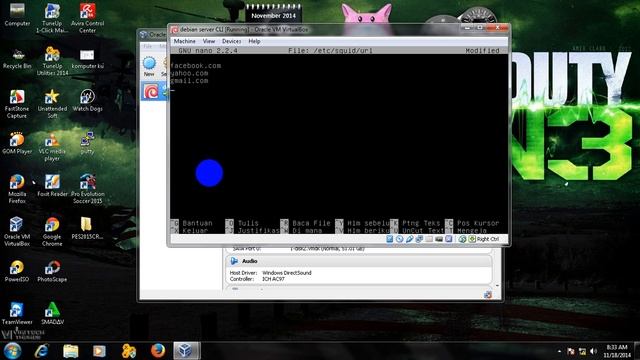
Task: Launch SMADAV from desktop
Action: (52, 313)
